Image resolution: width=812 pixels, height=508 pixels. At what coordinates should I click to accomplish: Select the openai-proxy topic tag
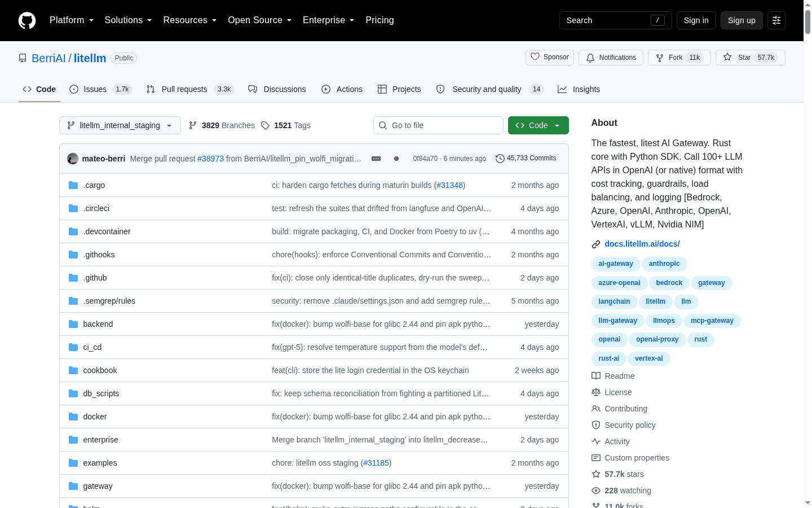(x=657, y=339)
